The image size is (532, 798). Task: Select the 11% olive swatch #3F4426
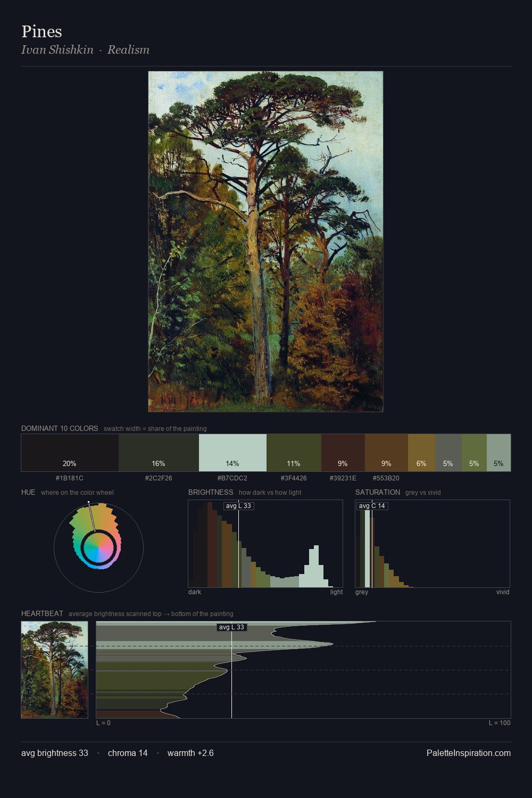[x=294, y=453]
